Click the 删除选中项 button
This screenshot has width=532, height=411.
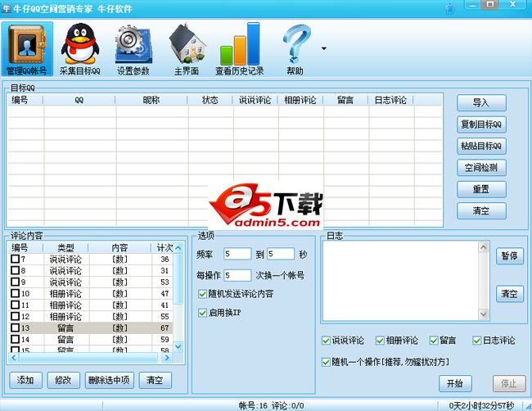pyautogui.click(x=109, y=381)
